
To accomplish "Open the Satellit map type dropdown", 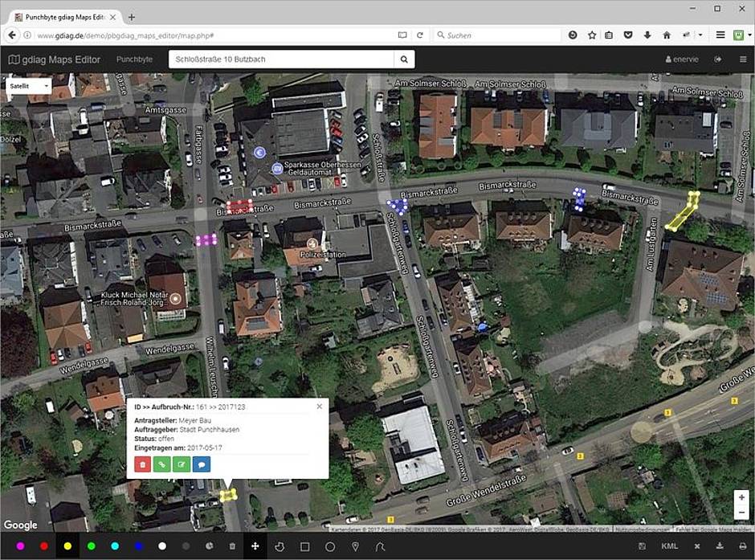I will coord(29,85).
